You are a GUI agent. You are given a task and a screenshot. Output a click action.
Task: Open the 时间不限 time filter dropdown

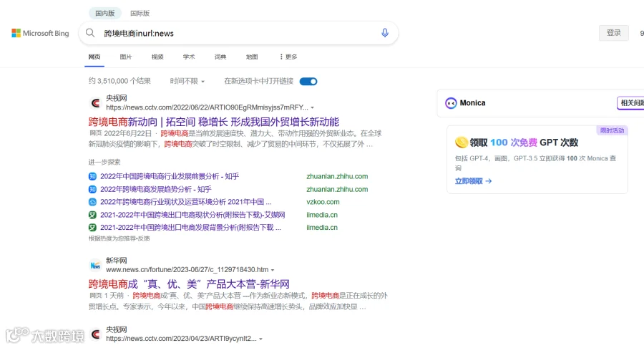(x=187, y=82)
